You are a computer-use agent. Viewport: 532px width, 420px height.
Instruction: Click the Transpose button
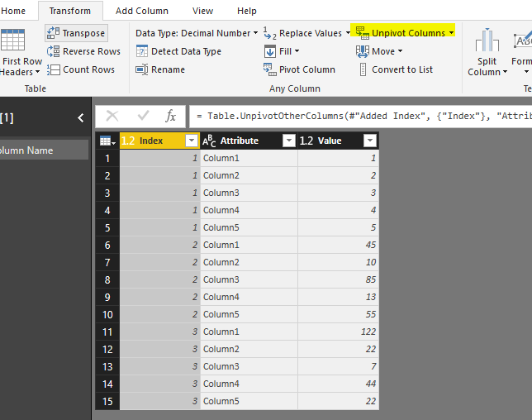click(x=76, y=33)
